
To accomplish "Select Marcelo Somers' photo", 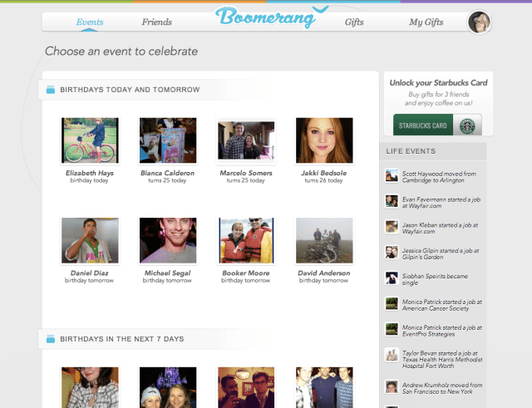I will click(246, 140).
